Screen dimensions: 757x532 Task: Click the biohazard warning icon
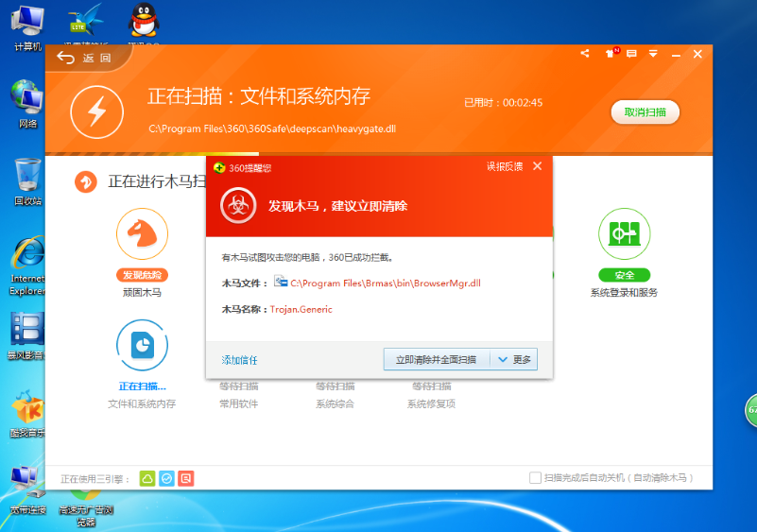pyautogui.click(x=238, y=206)
